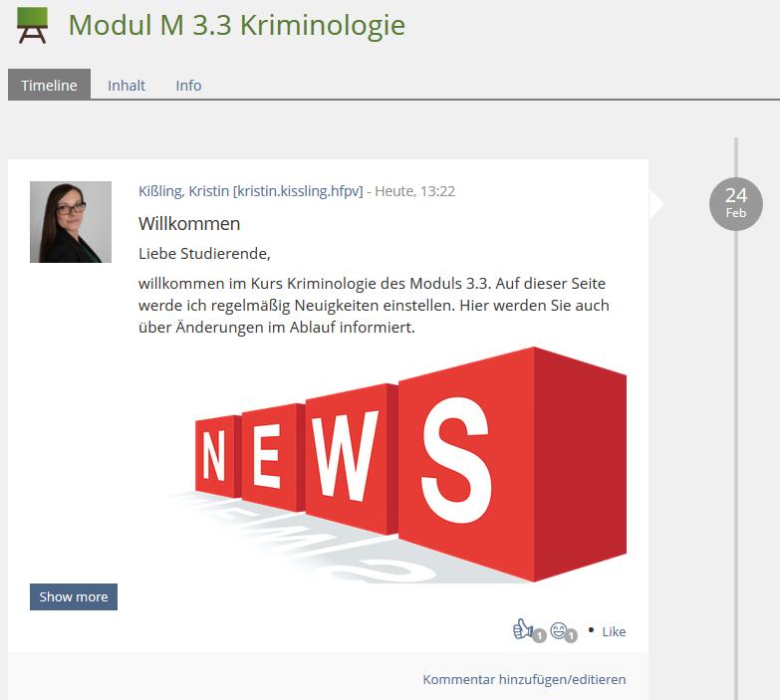Like the Willkommen post
Viewport: 780px width, 700px height.
[x=614, y=631]
